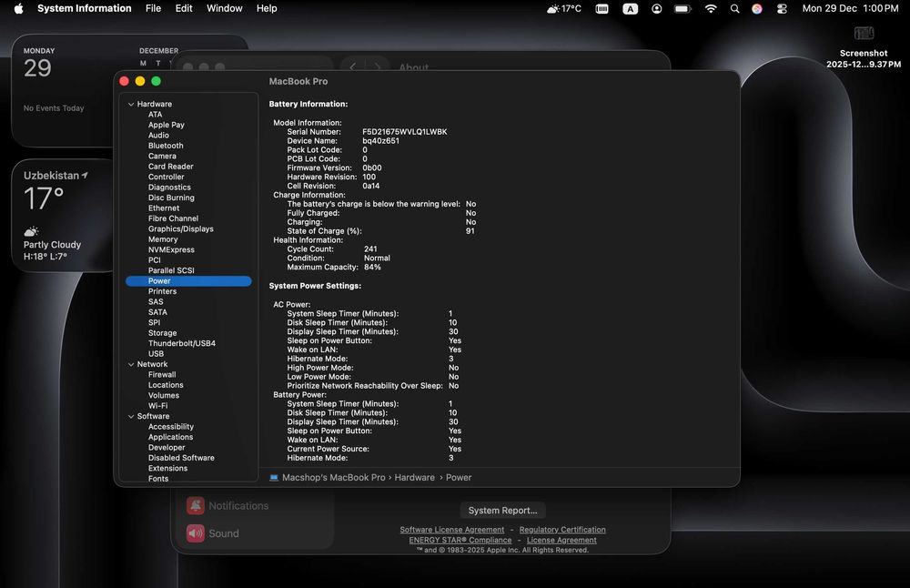Open the Edit menu
This screenshot has height=588, width=910.
[184, 9]
